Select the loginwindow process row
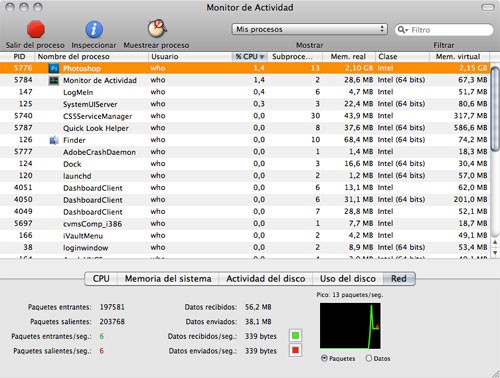The image size is (500, 378). click(x=245, y=248)
